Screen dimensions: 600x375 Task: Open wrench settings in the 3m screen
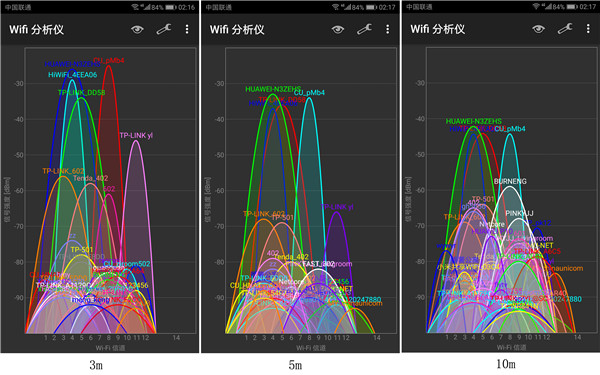164,29
